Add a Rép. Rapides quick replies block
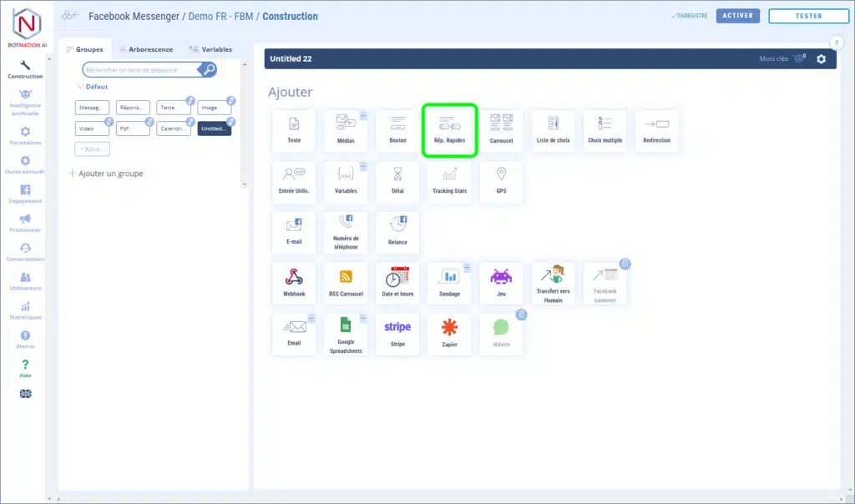Screen dimensions: 855x504 tap(449, 129)
